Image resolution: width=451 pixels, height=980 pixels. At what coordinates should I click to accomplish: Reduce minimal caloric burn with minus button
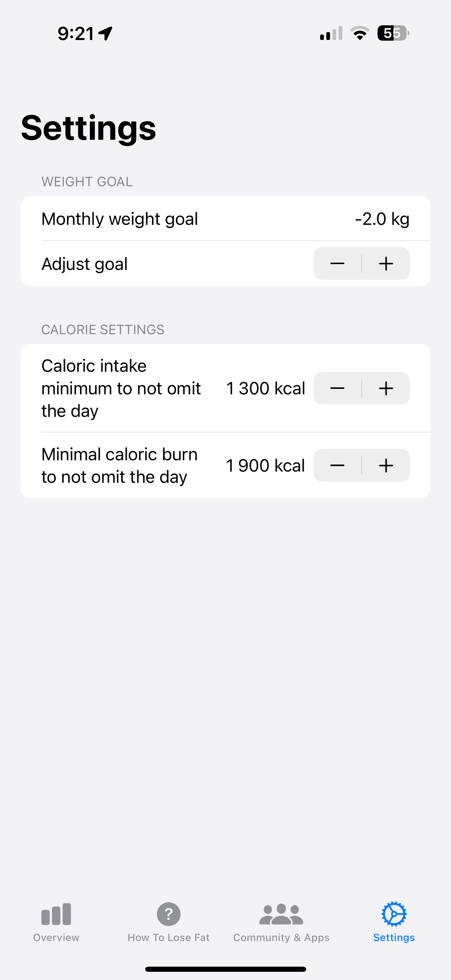337,465
